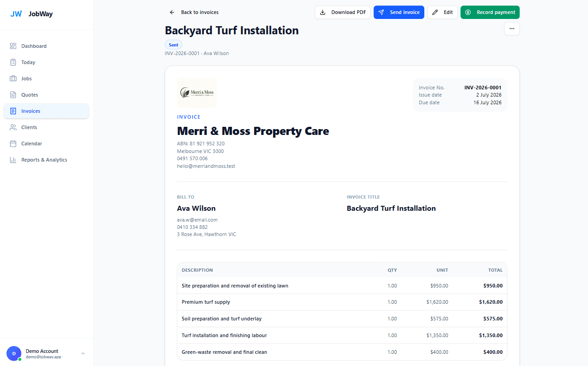Click the TOTAL column header
The width and height of the screenshot is (588, 366).
495,270
